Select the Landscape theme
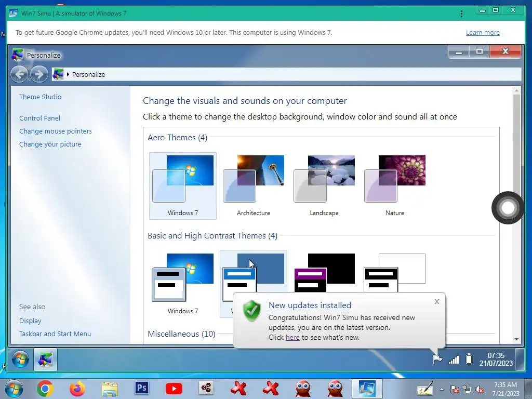The width and height of the screenshot is (532, 399). (324, 185)
